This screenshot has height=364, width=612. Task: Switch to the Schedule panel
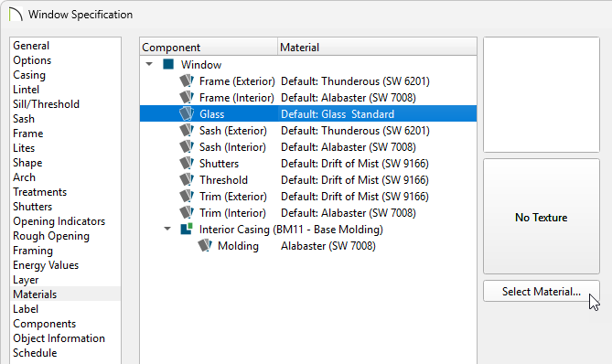(x=35, y=353)
